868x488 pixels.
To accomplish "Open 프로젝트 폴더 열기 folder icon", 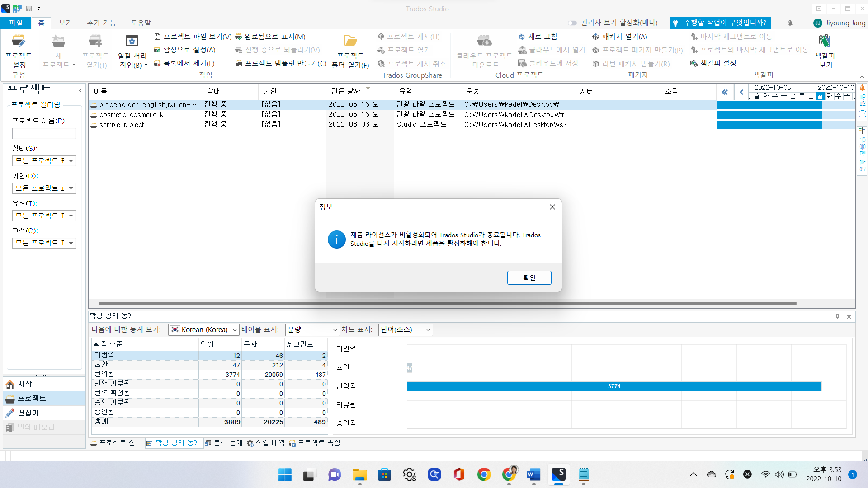I will point(350,41).
